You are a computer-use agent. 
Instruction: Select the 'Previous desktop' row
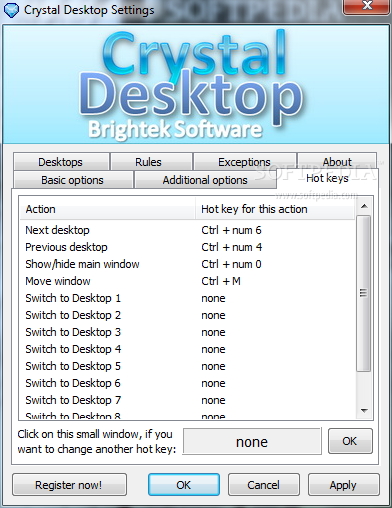click(188, 247)
